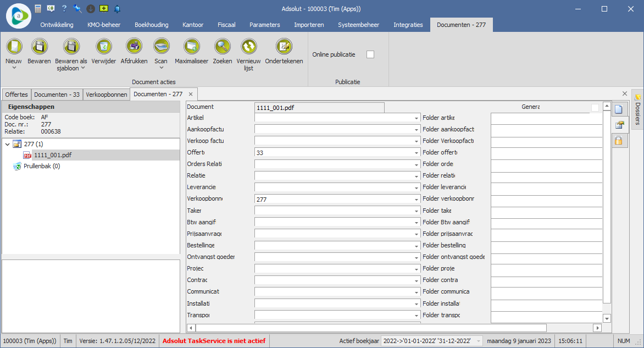Tick the checkbox in the Genera column header
The image size is (644, 348).
(595, 107)
